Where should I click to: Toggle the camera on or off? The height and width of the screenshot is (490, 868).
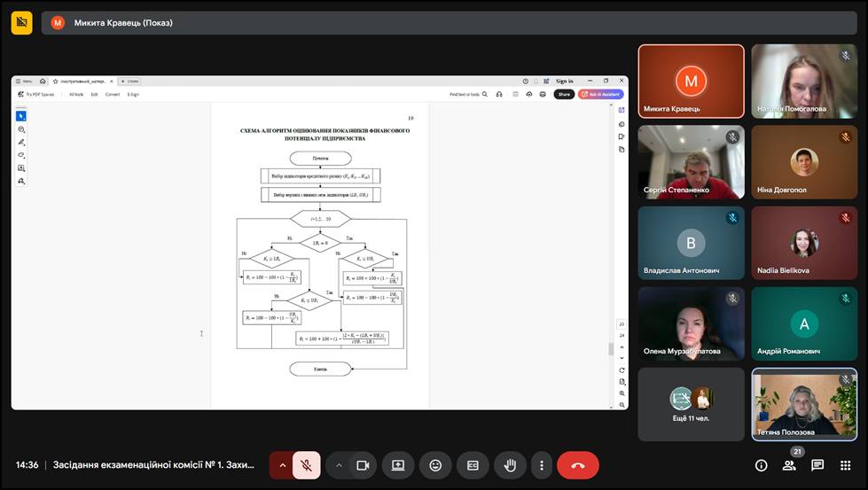coord(362,465)
